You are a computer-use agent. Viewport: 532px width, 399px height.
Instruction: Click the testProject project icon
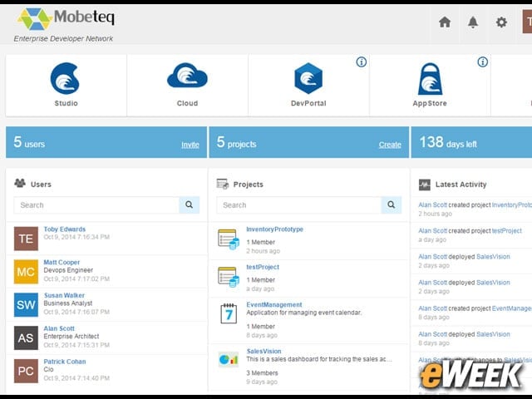[229, 277]
